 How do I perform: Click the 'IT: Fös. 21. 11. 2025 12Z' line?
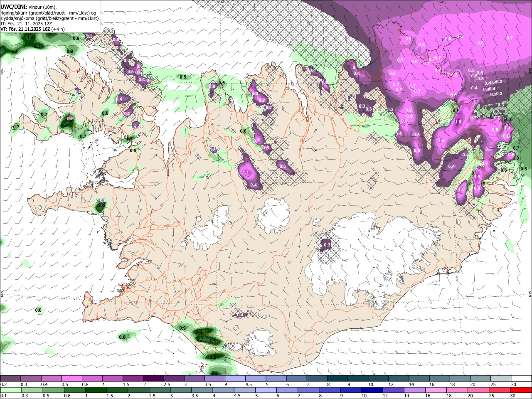click(26, 24)
